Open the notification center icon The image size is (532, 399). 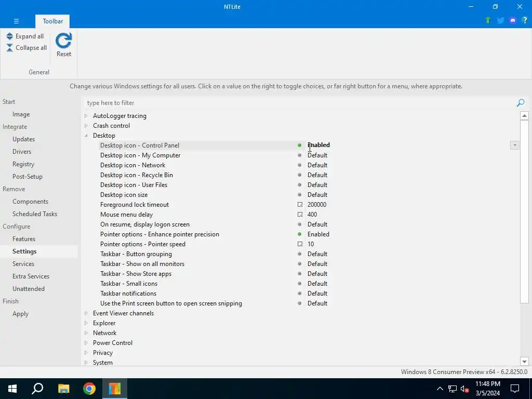(x=515, y=389)
